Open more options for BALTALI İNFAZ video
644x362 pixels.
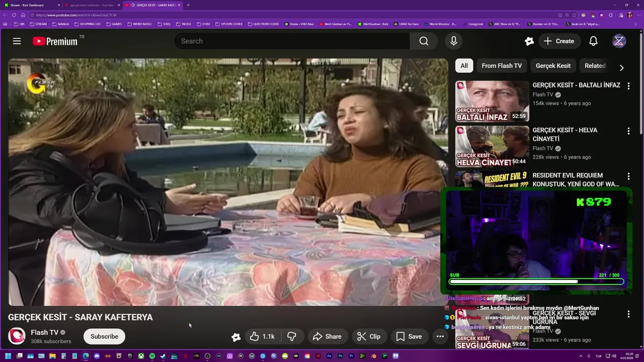[628, 86]
